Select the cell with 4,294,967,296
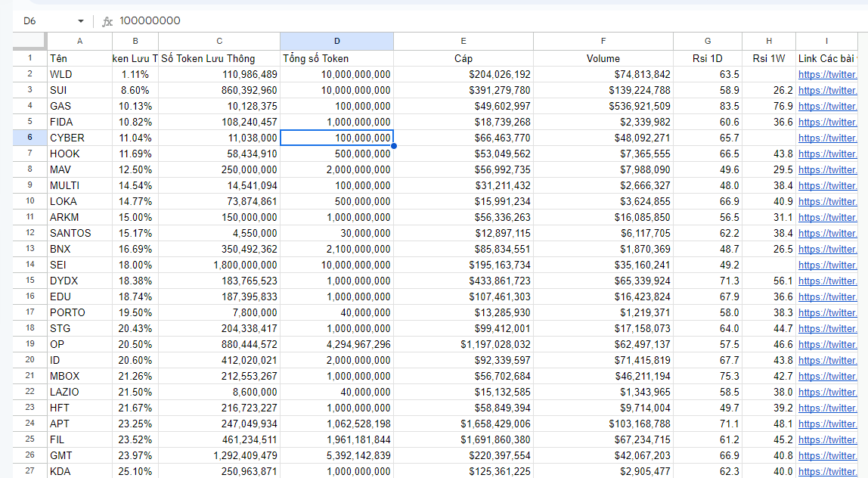Image resolution: width=868 pixels, height=478 pixels. [337, 345]
